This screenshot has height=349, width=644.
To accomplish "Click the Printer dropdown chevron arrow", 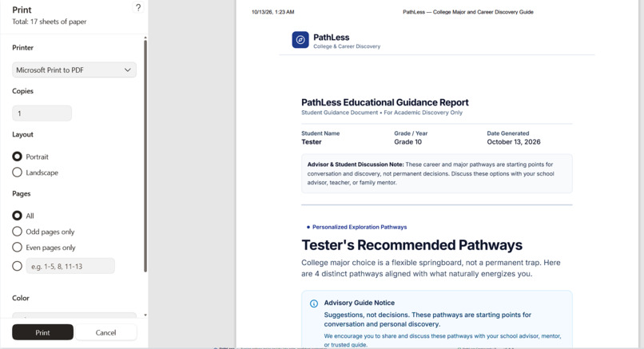I will coord(127,69).
